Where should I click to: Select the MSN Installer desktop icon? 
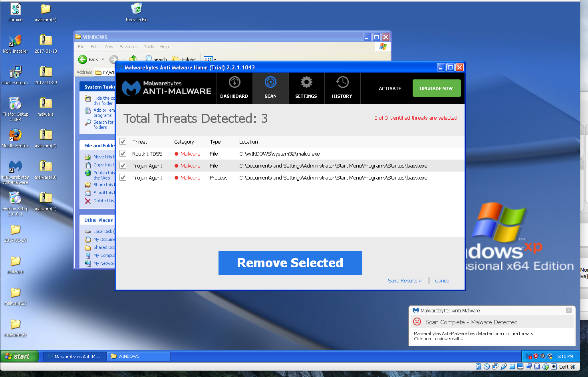click(x=16, y=44)
